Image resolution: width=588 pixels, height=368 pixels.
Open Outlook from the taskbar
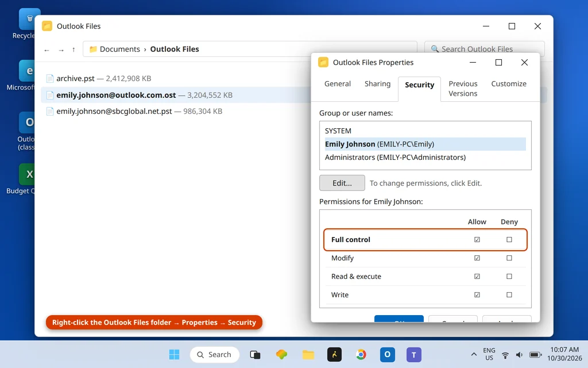point(388,354)
